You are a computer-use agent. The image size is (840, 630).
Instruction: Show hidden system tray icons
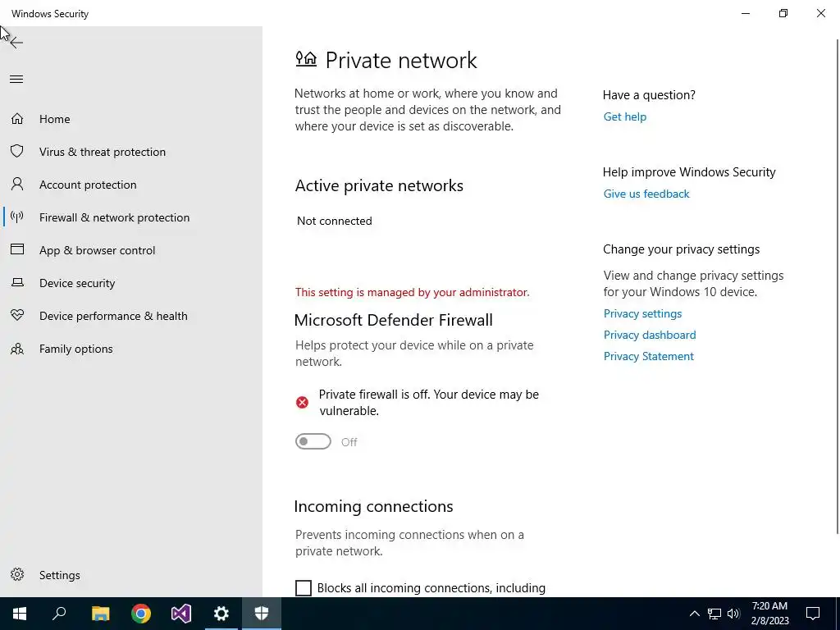click(694, 614)
